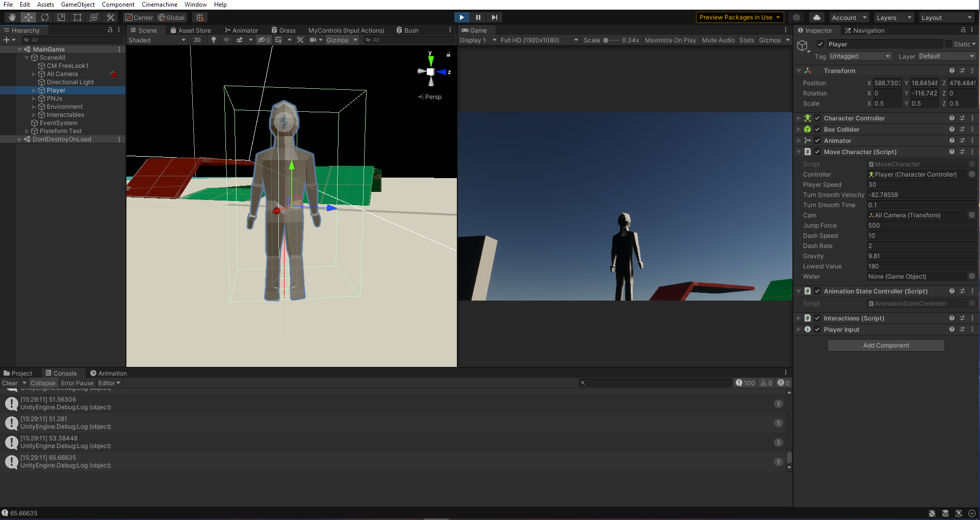Click the plus button in the Hierarchy

pyautogui.click(x=6, y=40)
